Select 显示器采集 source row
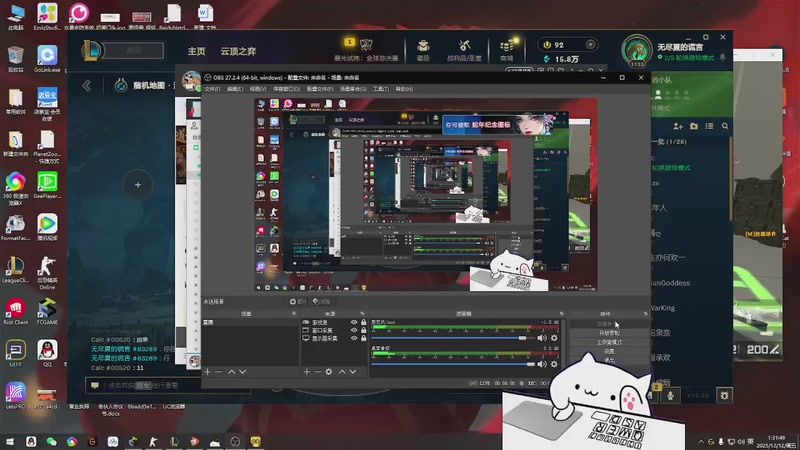Image resolution: width=800 pixels, height=450 pixels. [334, 338]
